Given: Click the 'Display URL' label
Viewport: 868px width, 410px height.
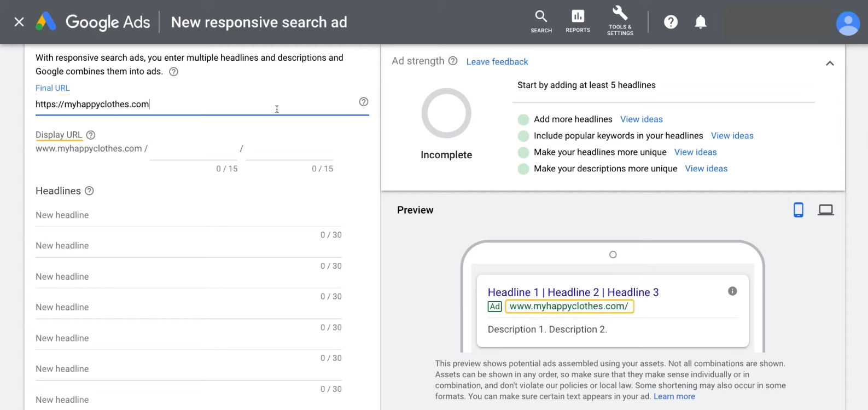Looking at the screenshot, I should 59,135.
